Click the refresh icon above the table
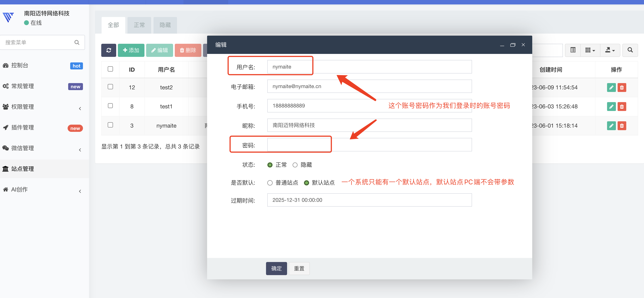 pos(109,50)
